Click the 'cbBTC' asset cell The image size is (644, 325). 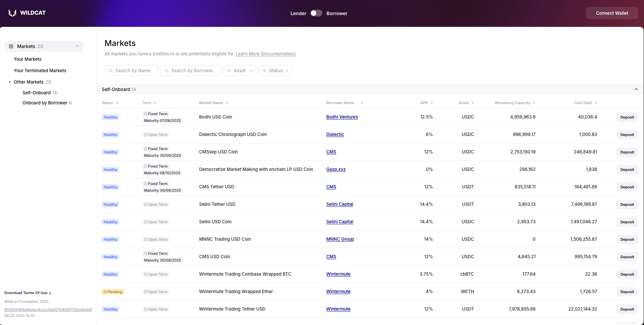point(467,274)
